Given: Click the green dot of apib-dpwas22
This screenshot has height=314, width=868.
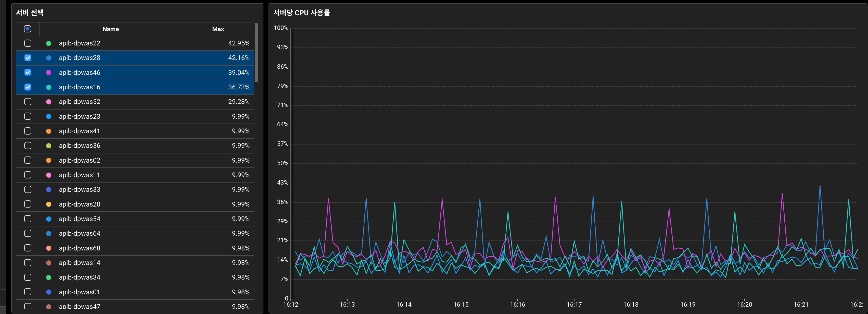Looking at the screenshot, I should point(48,43).
